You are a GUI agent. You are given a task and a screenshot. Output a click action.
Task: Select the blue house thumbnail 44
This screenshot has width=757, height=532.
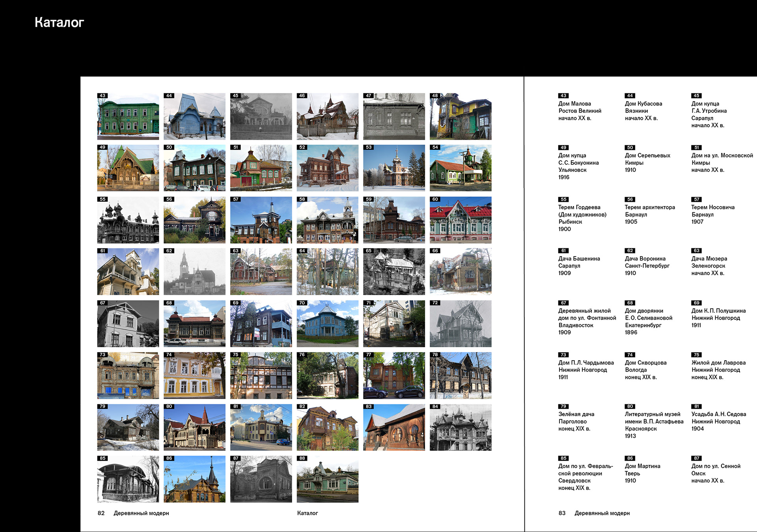tap(194, 117)
